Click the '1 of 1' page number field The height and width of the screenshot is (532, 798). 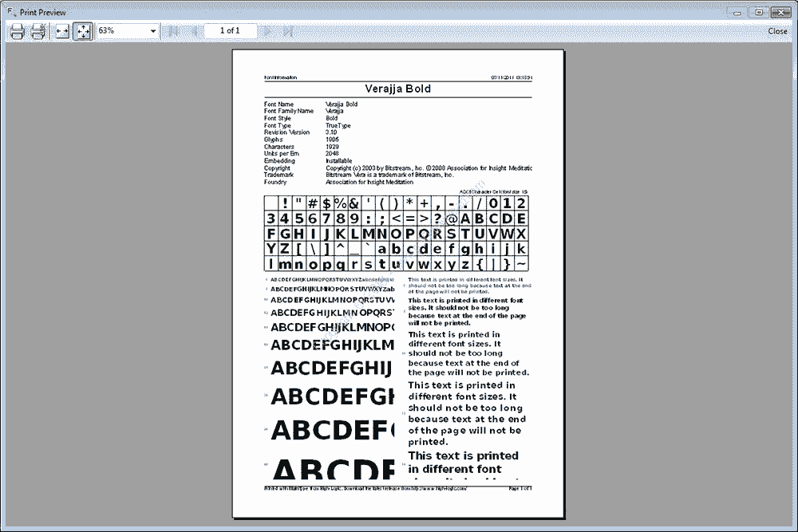230,30
